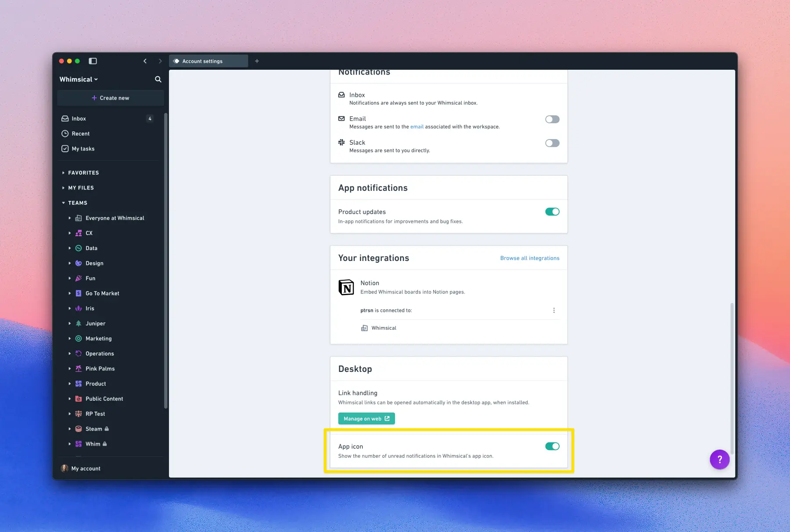Click the purple help question mark button

[719, 459]
